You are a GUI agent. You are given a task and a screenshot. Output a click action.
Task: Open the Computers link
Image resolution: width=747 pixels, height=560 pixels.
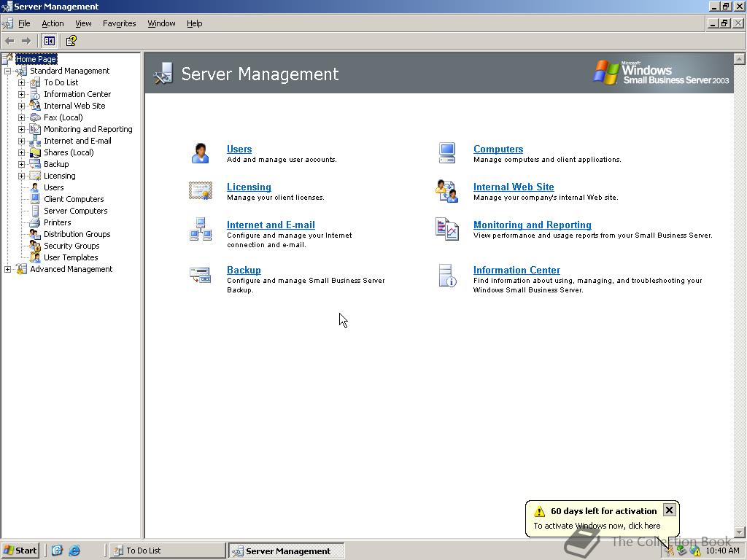pos(498,149)
